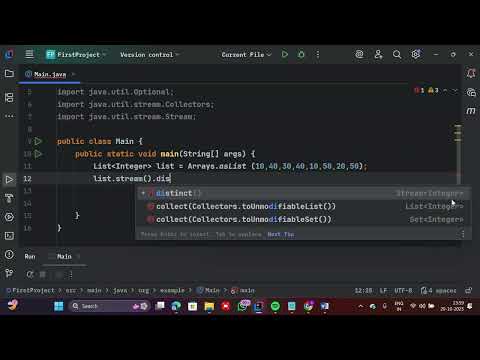This screenshot has width=480, height=360.
Task: Change indentation via 4 spaces widget
Action: tap(439, 291)
